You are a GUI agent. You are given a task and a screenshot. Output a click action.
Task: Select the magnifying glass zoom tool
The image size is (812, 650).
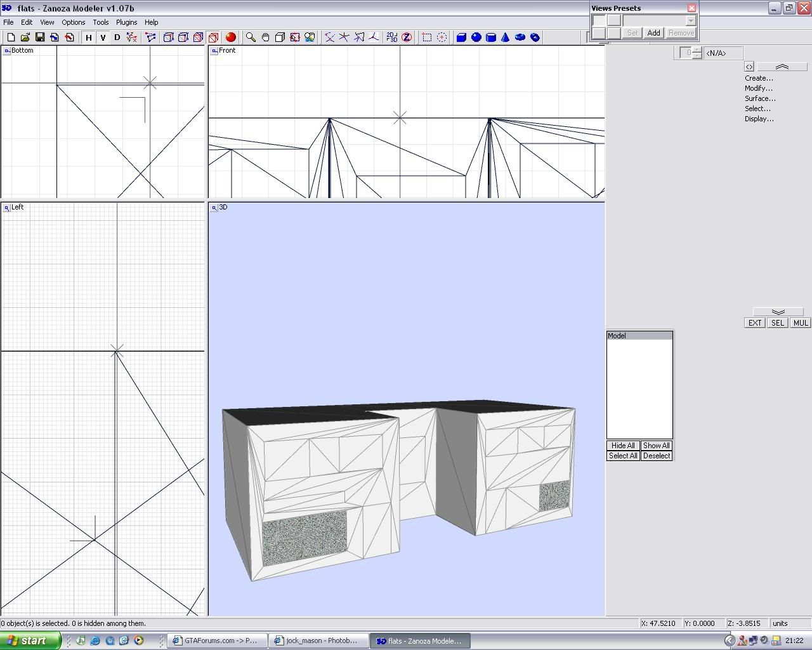pos(251,37)
